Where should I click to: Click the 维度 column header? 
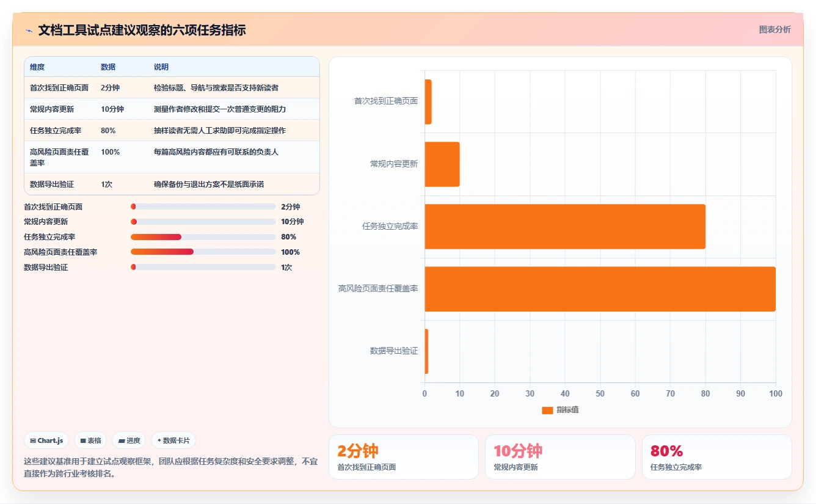click(37, 67)
